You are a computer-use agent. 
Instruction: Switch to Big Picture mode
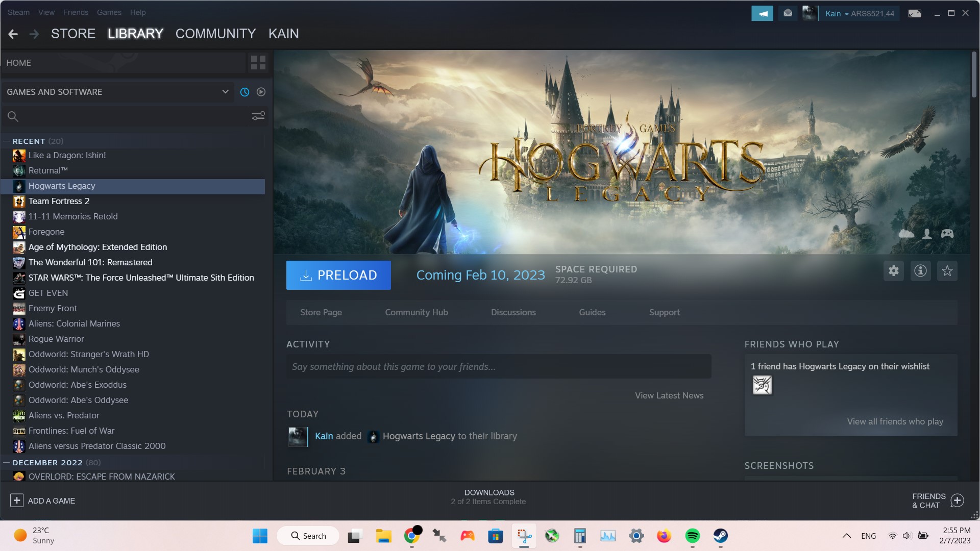click(x=915, y=13)
